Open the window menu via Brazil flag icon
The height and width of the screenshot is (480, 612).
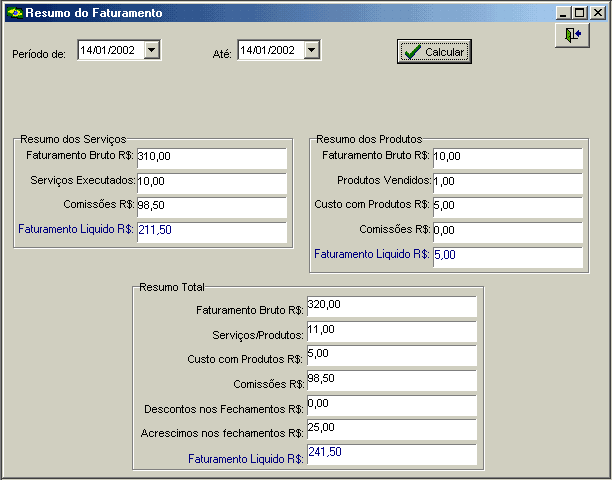[x=13, y=13]
